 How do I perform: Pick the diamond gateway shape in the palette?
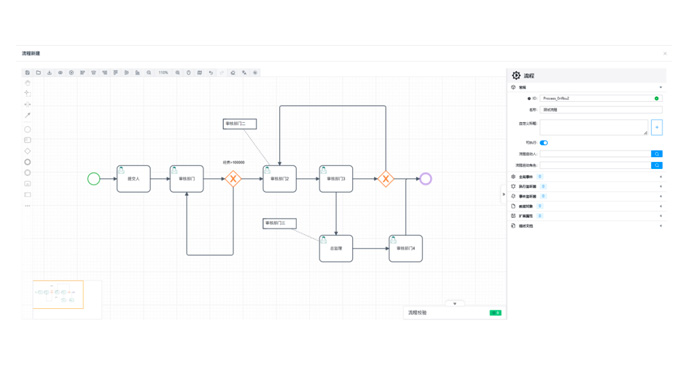27,151
